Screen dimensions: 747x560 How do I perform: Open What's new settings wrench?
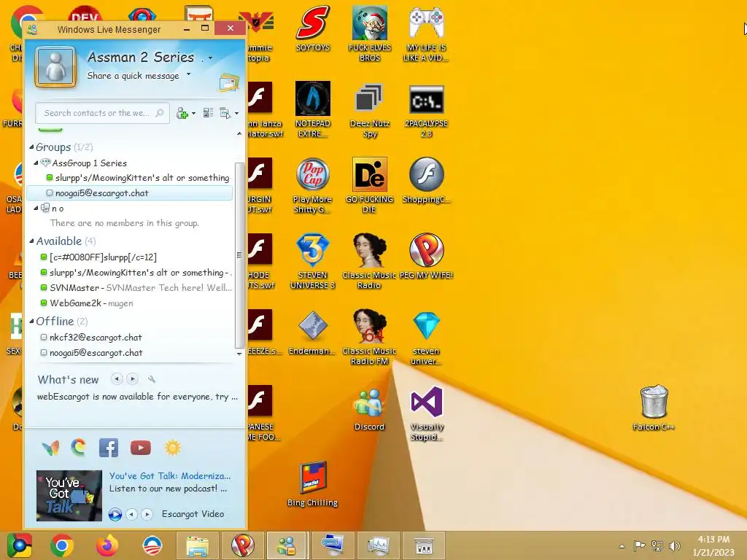click(152, 379)
